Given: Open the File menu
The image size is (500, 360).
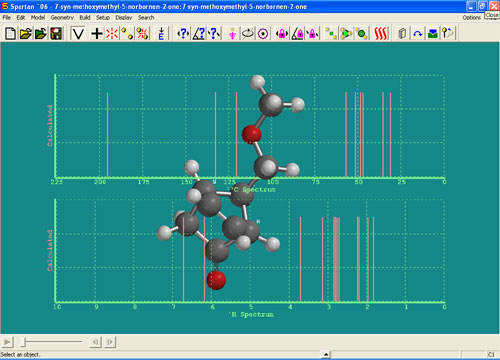Looking at the screenshot, I should coord(7,17).
